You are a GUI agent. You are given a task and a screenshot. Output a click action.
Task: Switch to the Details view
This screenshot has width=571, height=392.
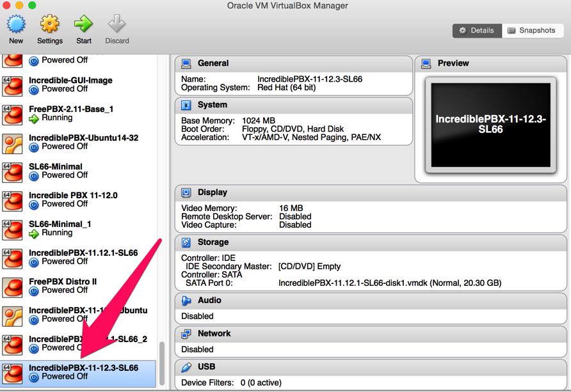pos(477,31)
